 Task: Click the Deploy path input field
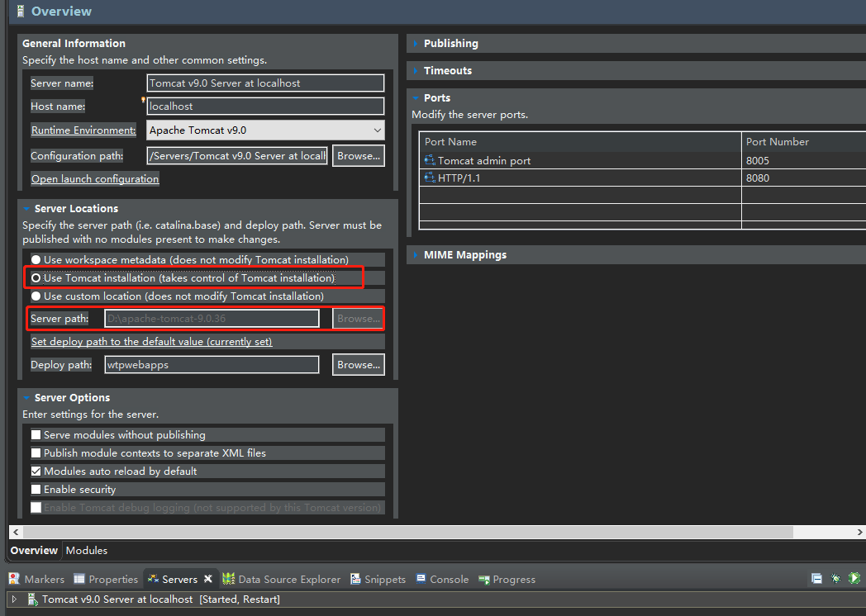pyautogui.click(x=212, y=365)
